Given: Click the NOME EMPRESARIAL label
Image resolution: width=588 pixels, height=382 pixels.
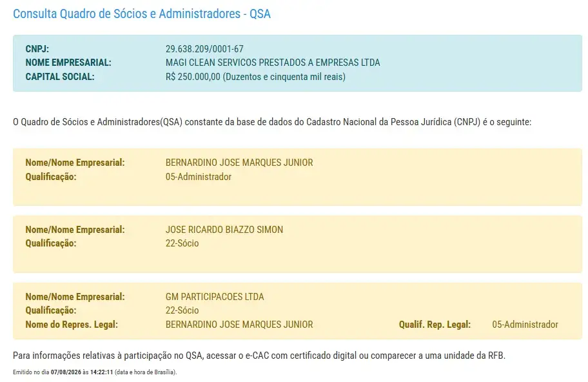Looking at the screenshot, I should 68,63.
